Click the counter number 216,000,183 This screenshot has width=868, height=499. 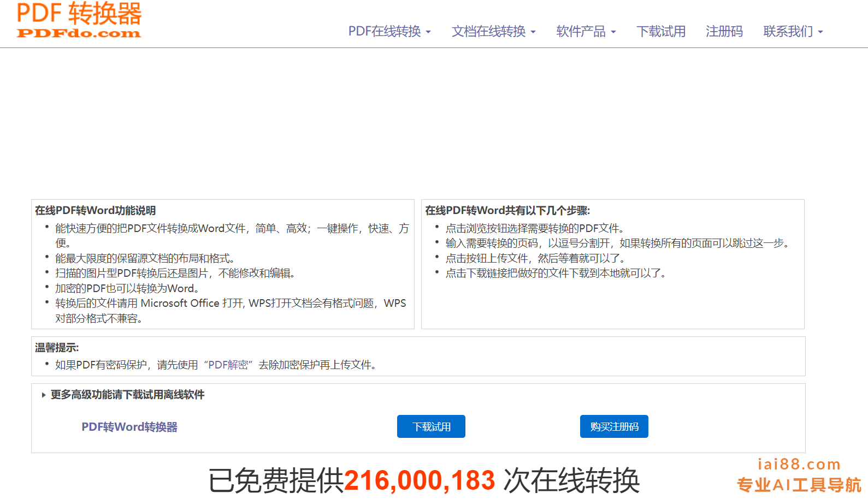(x=420, y=480)
